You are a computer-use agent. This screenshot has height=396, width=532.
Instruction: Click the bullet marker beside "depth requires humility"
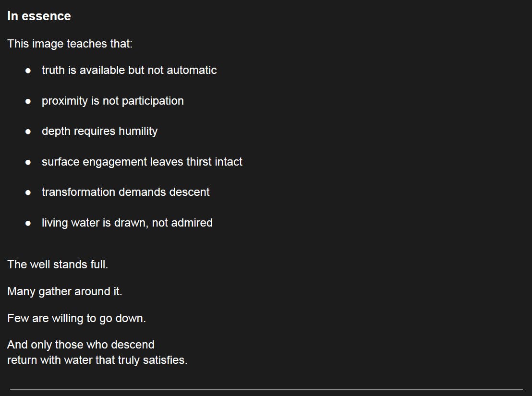tap(28, 132)
